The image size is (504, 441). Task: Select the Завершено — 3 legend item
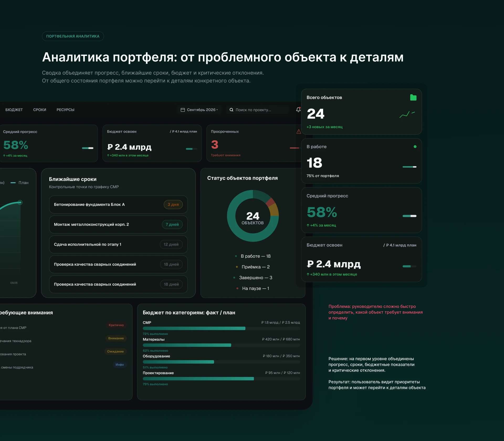[253, 278]
